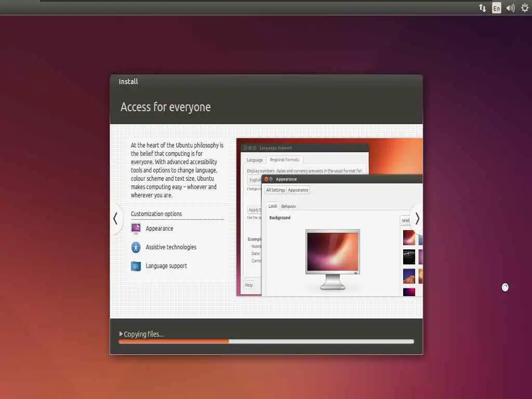
Task: Click the Install window title
Action: (128, 82)
